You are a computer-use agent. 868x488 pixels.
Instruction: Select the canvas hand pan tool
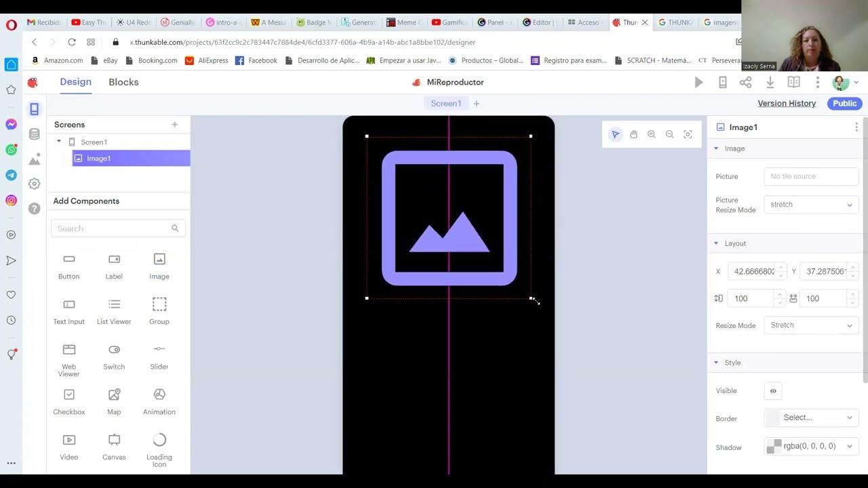click(x=633, y=134)
